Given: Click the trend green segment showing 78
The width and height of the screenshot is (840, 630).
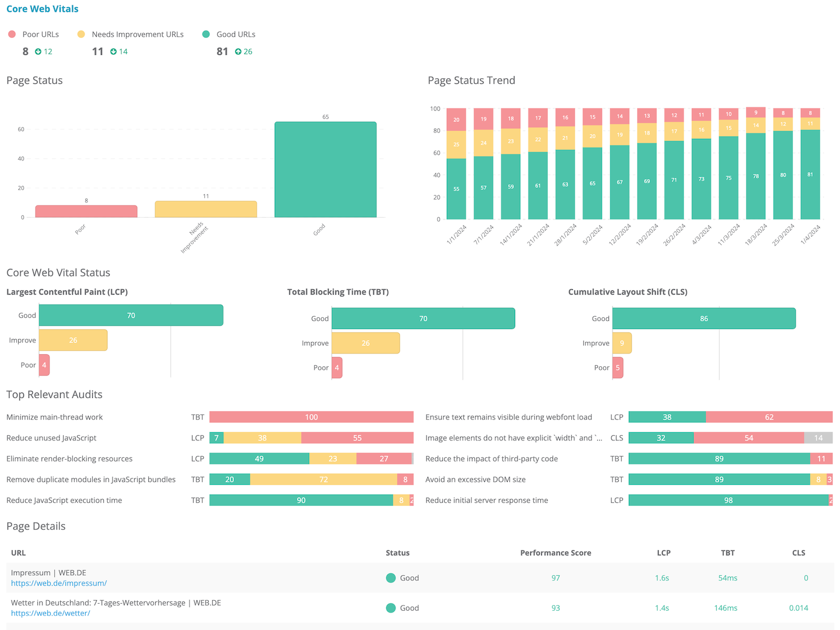Looking at the screenshot, I should tap(756, 176).
